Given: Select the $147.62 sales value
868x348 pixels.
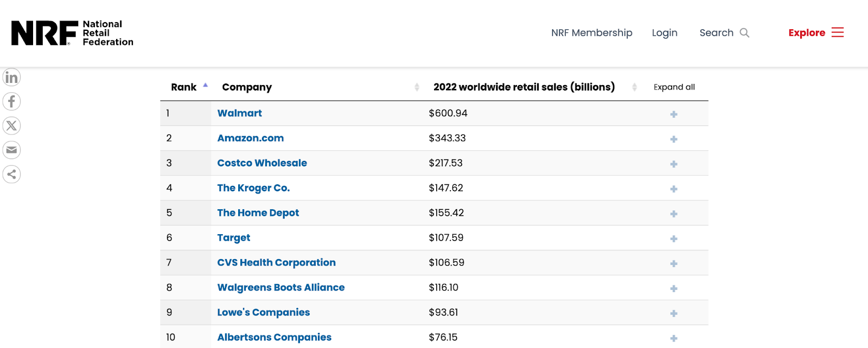Looking at the screenshot, I should (446, 188).
